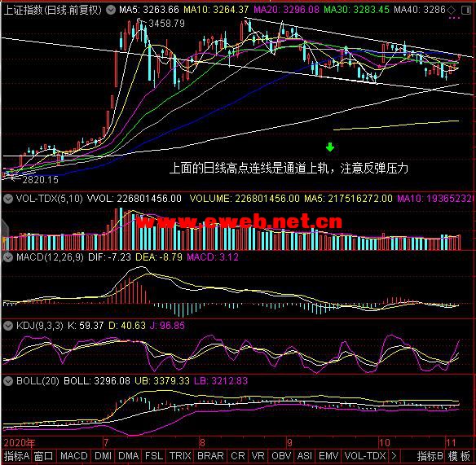Switch to the DMA indicator tab

click(129, 456)
